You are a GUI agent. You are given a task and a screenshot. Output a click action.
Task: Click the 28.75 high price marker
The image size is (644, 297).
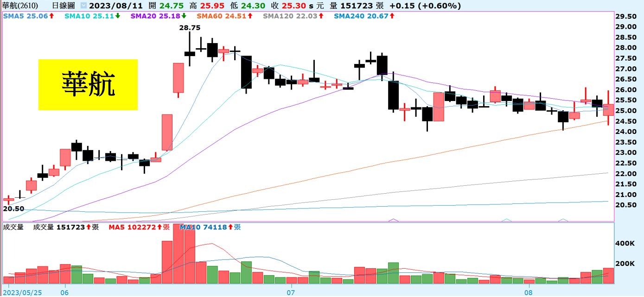pos(190,28)
